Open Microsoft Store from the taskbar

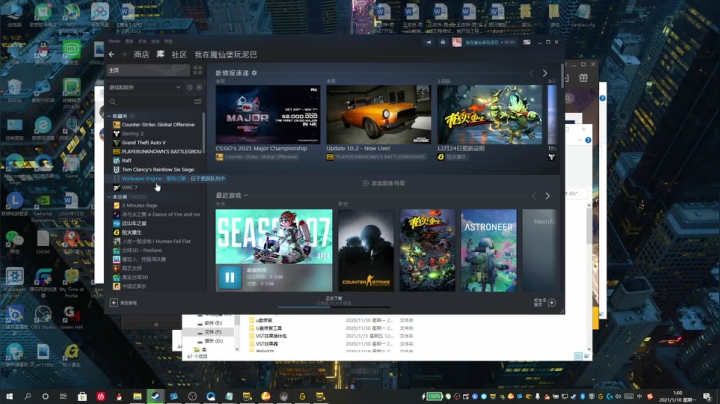pos(82,396)
